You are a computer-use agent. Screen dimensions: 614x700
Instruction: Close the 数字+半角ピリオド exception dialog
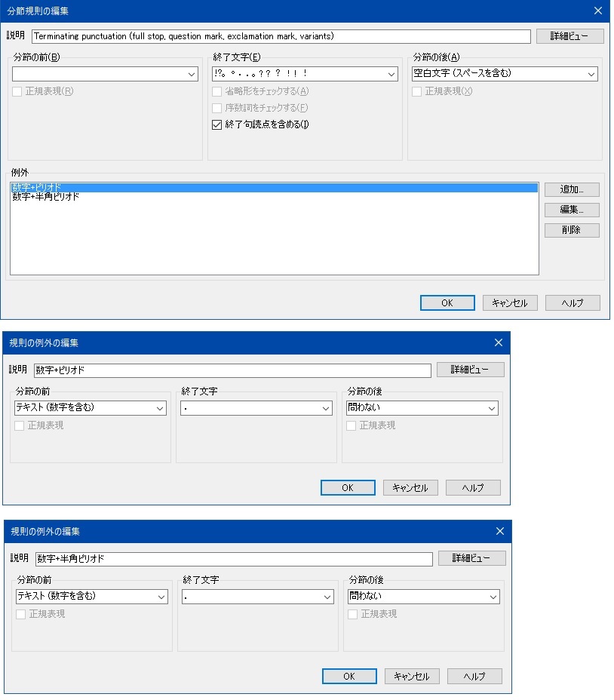tap(499, 531)
